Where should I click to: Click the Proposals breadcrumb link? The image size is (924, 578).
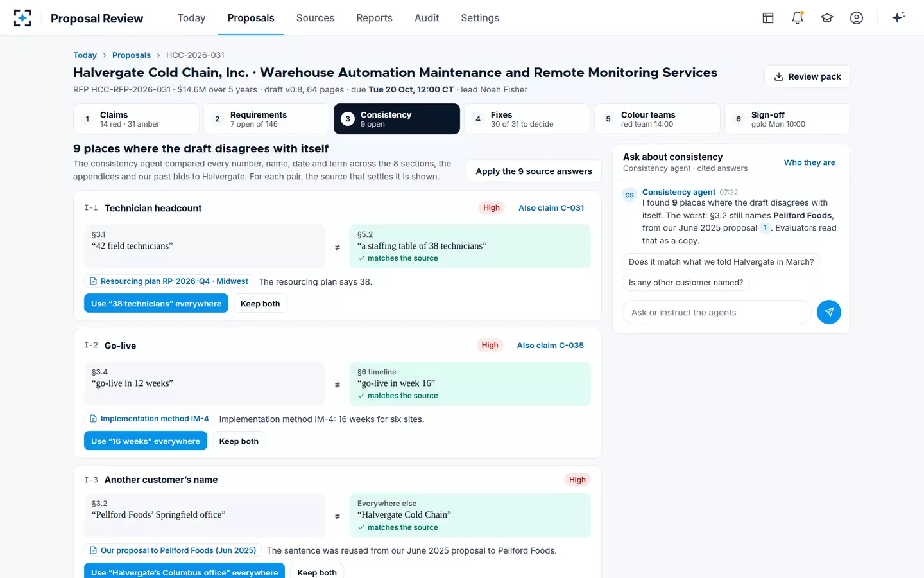pyautogui.click(x=132, y=55)
